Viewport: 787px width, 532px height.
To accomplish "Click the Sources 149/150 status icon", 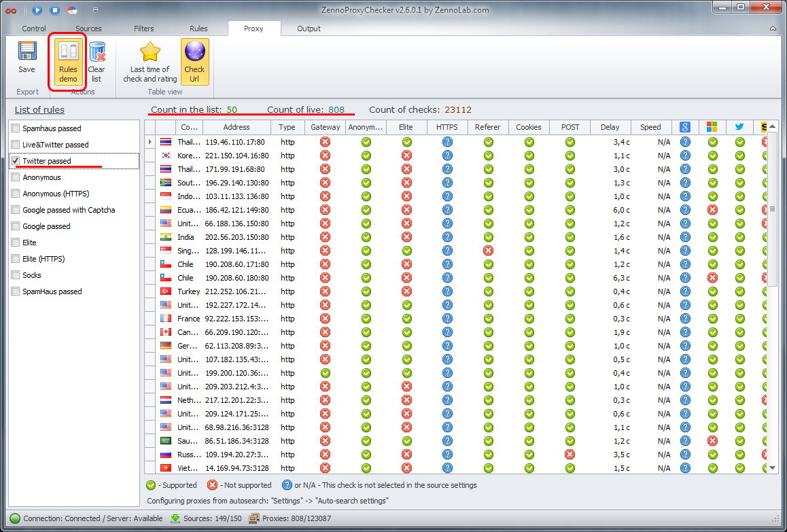I will tap(175, 518).
